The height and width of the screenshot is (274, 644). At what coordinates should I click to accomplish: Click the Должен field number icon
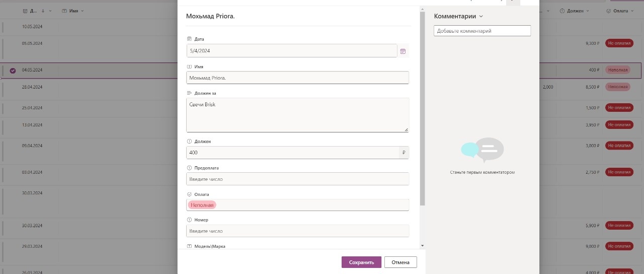click(189, 142)
